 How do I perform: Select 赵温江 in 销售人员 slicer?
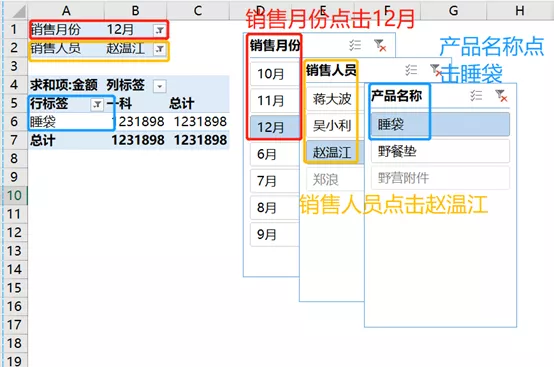pos(335,152)
